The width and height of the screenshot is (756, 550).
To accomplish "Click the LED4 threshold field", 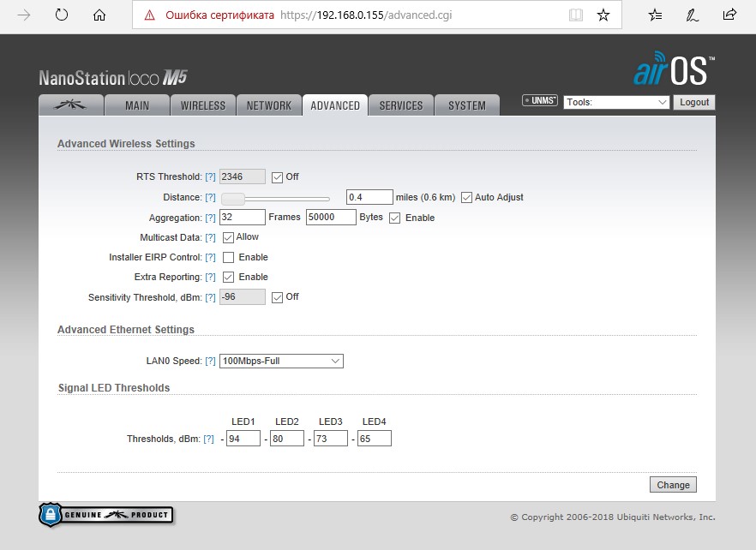I will 374,439.
